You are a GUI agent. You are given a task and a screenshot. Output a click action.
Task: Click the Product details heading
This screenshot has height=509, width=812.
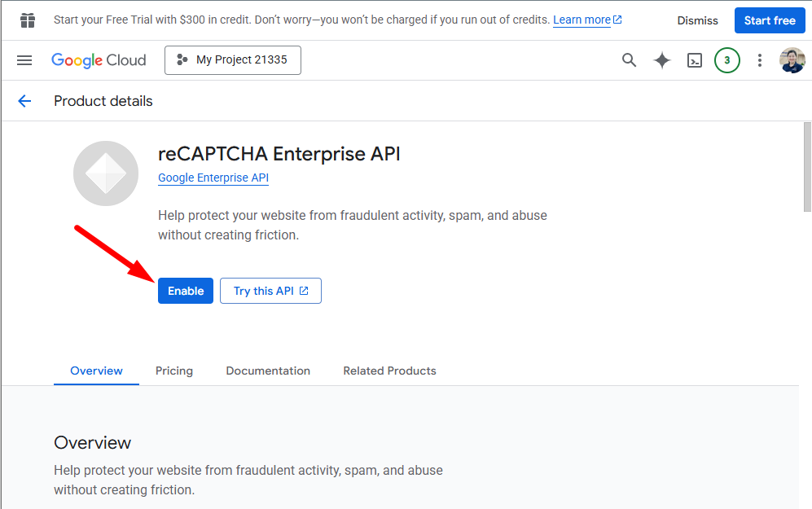tap(103, 101)
